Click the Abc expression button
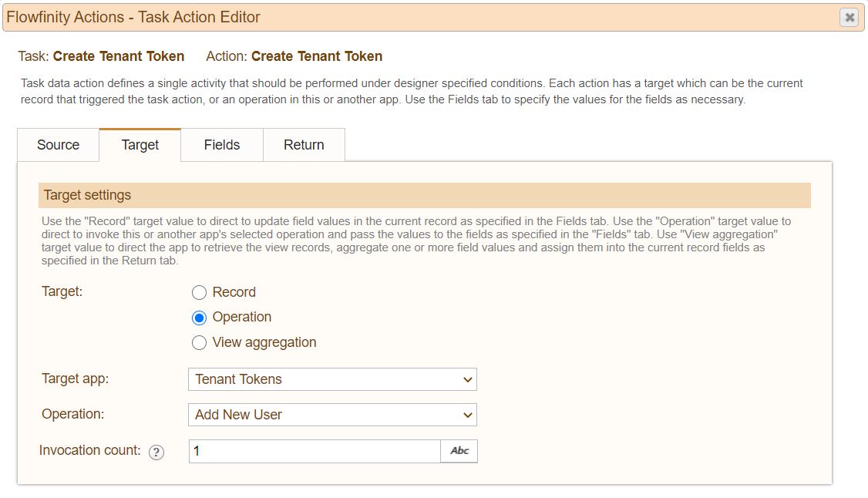The width and height of the screenshot is (868, 498). click(x=459, y=451)
